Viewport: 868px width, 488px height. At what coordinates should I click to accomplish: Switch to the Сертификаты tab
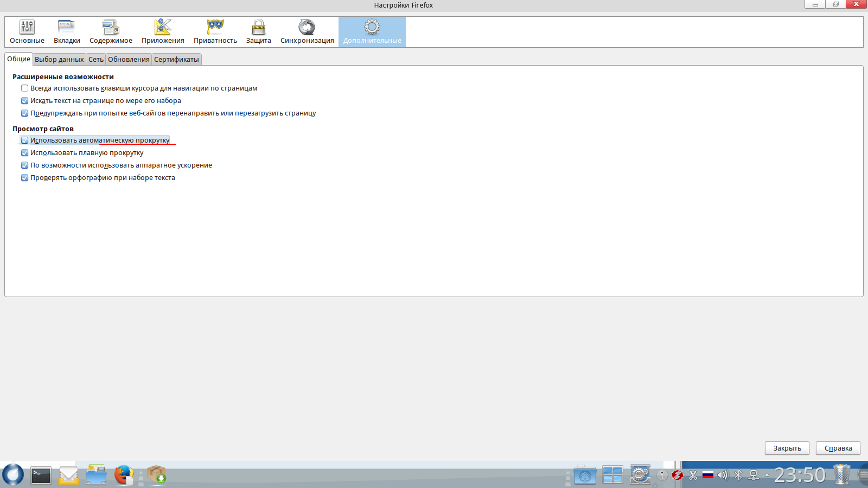tap(176, 60)
